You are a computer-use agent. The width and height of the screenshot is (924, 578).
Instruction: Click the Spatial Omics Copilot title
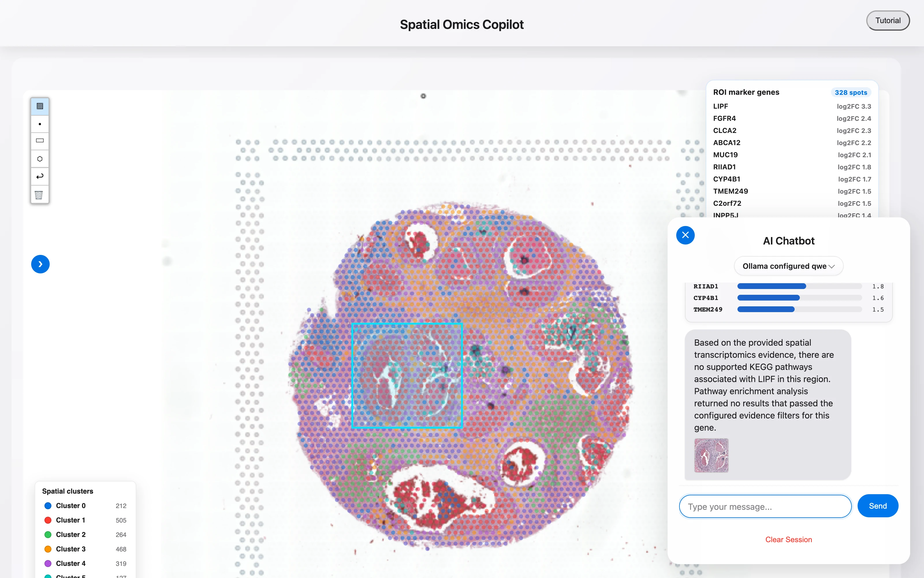462,25
